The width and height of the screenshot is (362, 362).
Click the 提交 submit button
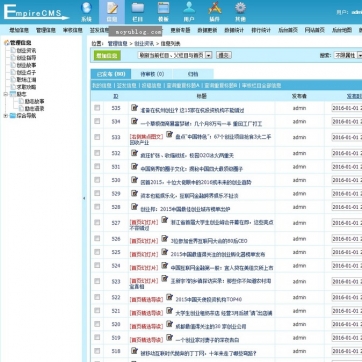[x=224, y=55]
